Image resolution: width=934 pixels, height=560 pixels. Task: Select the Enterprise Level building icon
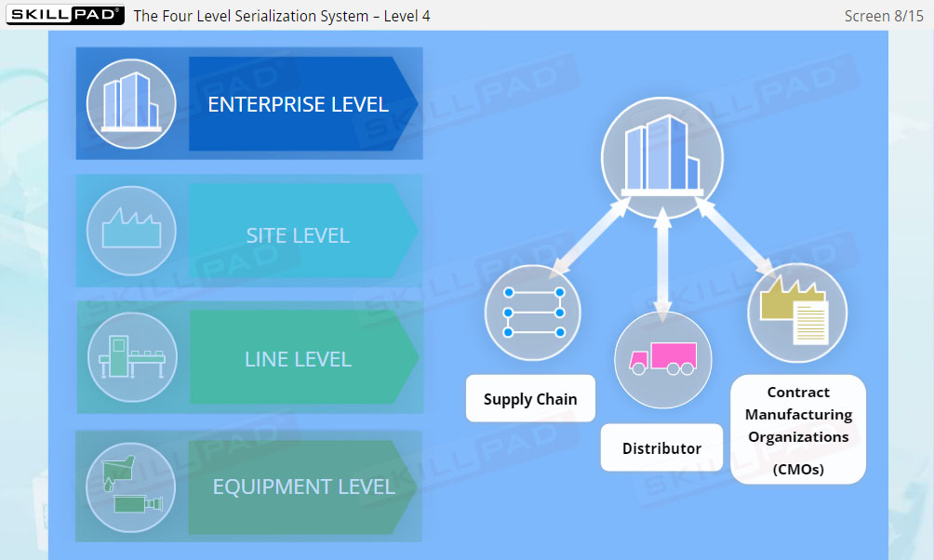[130, 103]
